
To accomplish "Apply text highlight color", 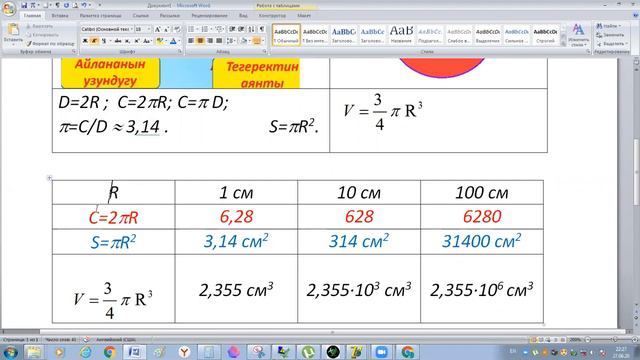I will click(160, 41).
